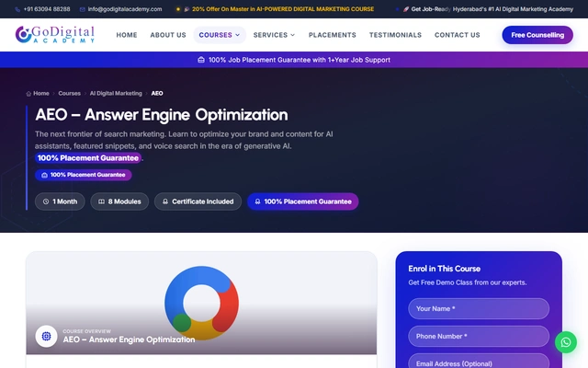This screenshot has height=368, width=588.
Task: Go to the Home nav item
Action: 127,35
